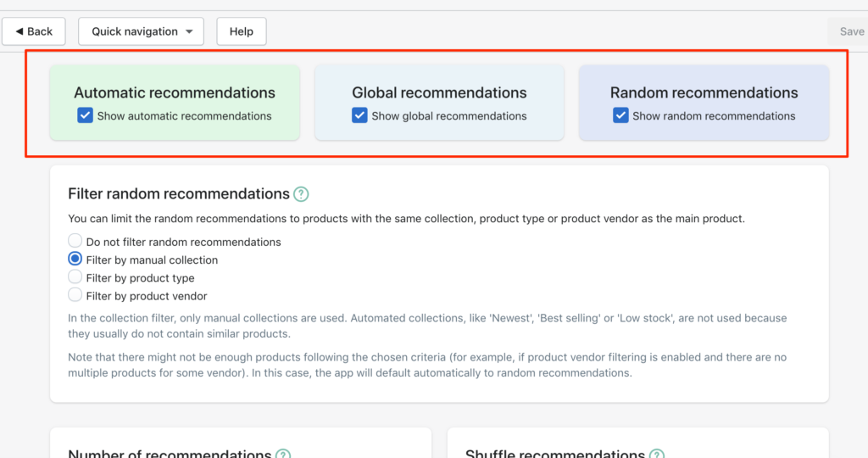
Task: Choose Filter by manual collection radio
Action: (75, 259)
